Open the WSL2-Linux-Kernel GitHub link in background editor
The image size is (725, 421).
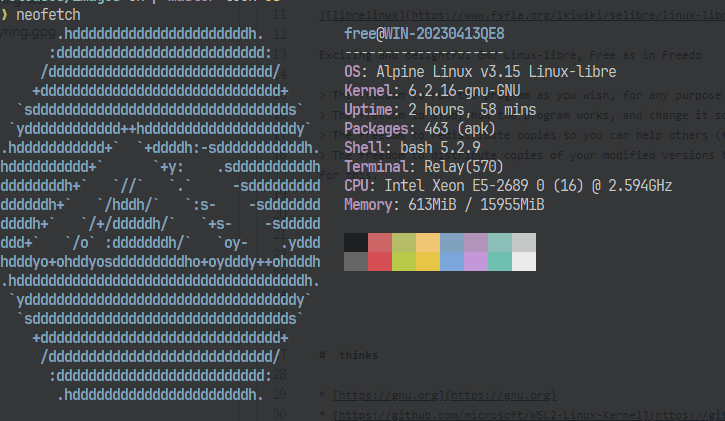[x=528, y=415]
